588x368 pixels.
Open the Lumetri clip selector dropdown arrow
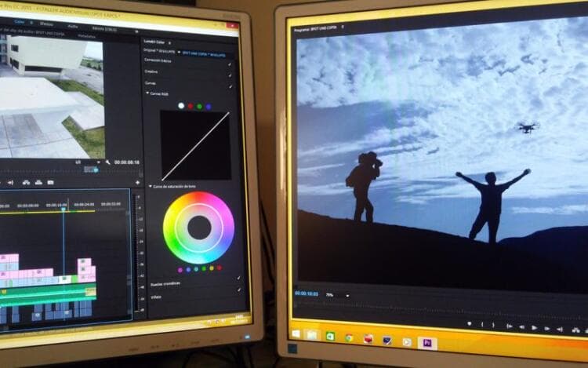(179, 52)
